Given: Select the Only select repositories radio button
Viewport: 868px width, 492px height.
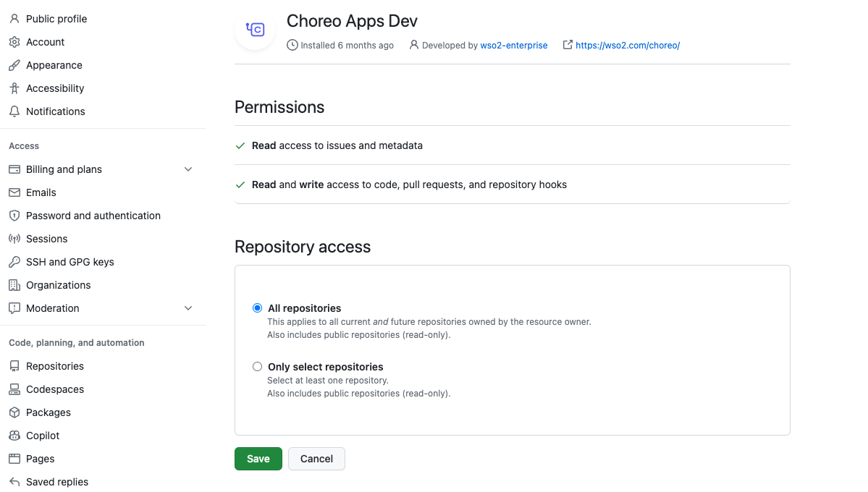Looking at the screenshot, I should [x=258, y=367].
